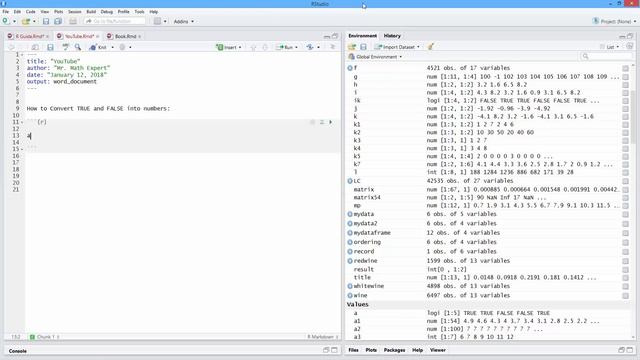Knit the document
640x360 pixels.
[98, 47]
